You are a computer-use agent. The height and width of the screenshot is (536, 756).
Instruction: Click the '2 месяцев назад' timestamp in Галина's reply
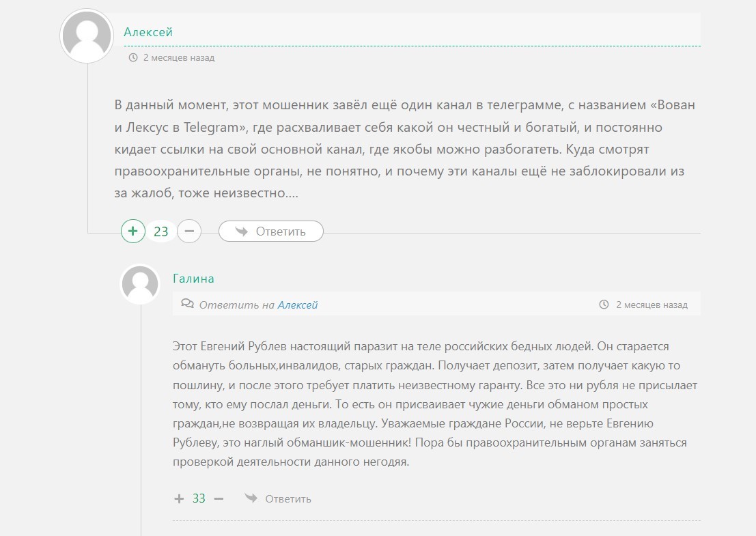pos(652,305)
